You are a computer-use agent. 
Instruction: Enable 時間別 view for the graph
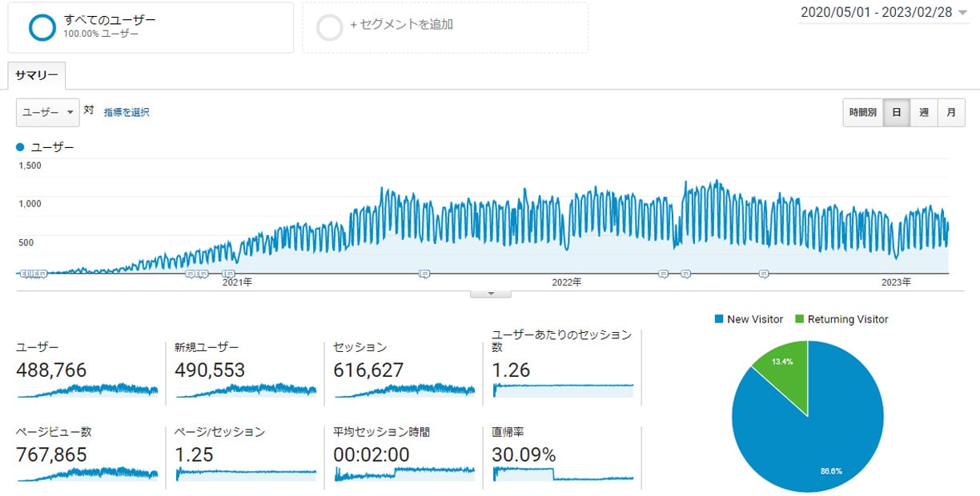coord(862,112)
